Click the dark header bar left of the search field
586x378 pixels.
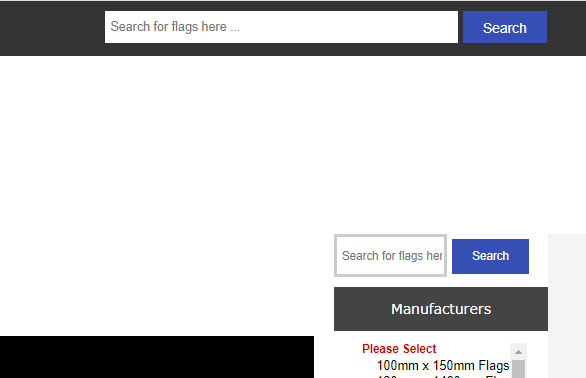pos(52,28)
